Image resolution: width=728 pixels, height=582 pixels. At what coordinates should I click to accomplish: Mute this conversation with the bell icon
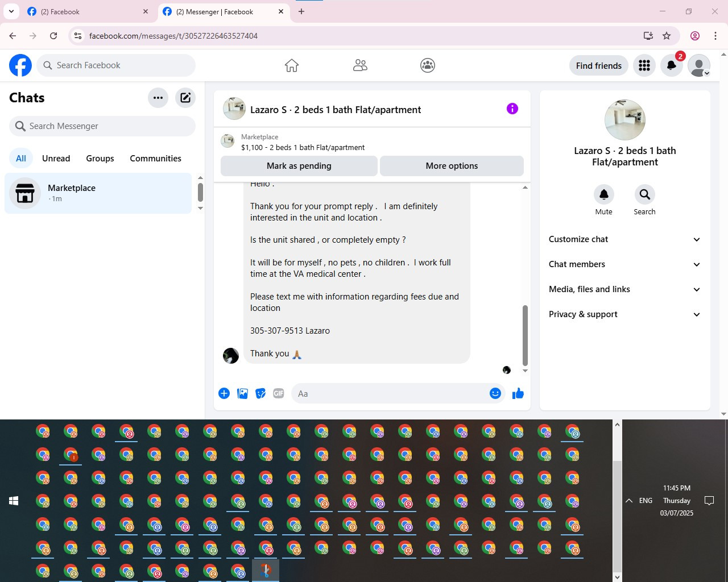(604, 194)
